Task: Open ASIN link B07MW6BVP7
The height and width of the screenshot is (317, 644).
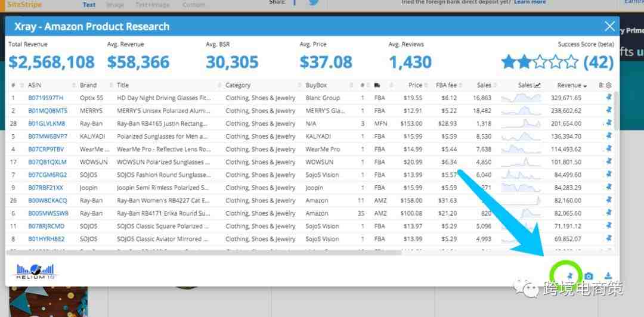Action: point(47,136)
